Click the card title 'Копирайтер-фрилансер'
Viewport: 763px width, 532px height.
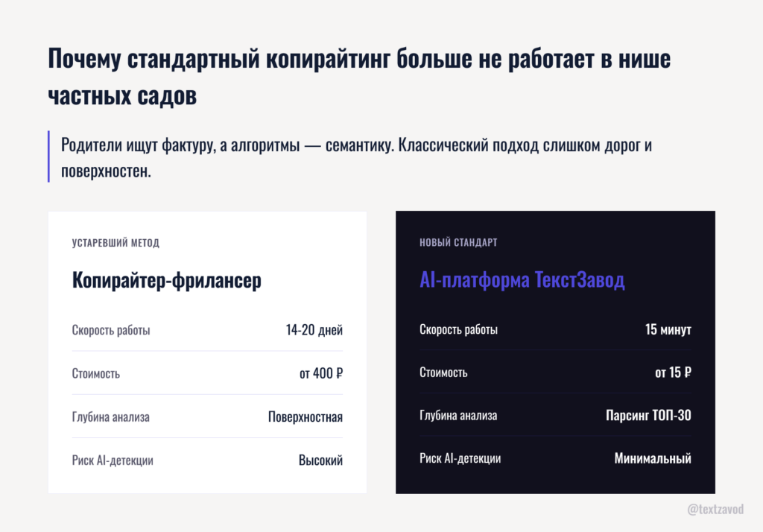167,280
